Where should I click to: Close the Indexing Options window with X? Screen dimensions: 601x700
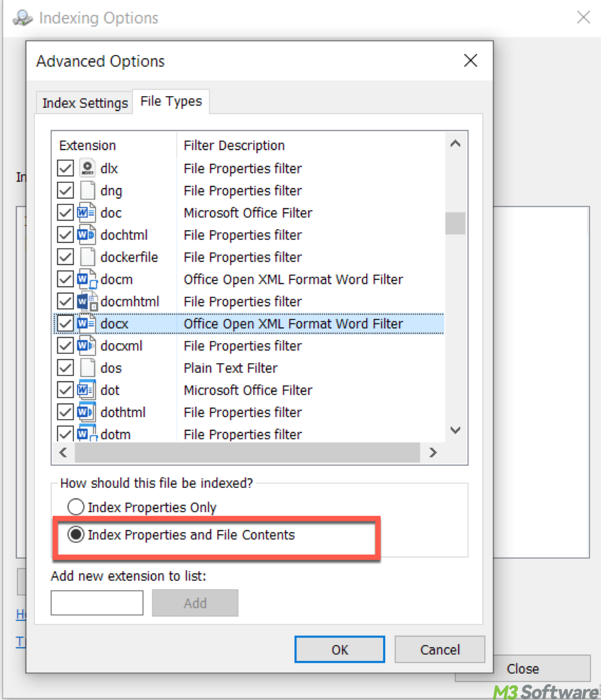[583, 18]
